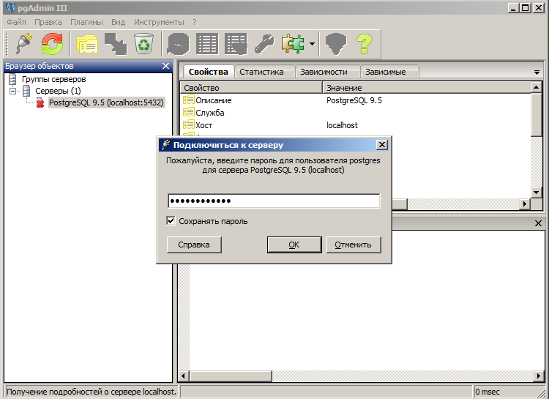Click the create new object toolbar icon
The image size is (549, 399).
pyautogui.click(x=116, y=44)
